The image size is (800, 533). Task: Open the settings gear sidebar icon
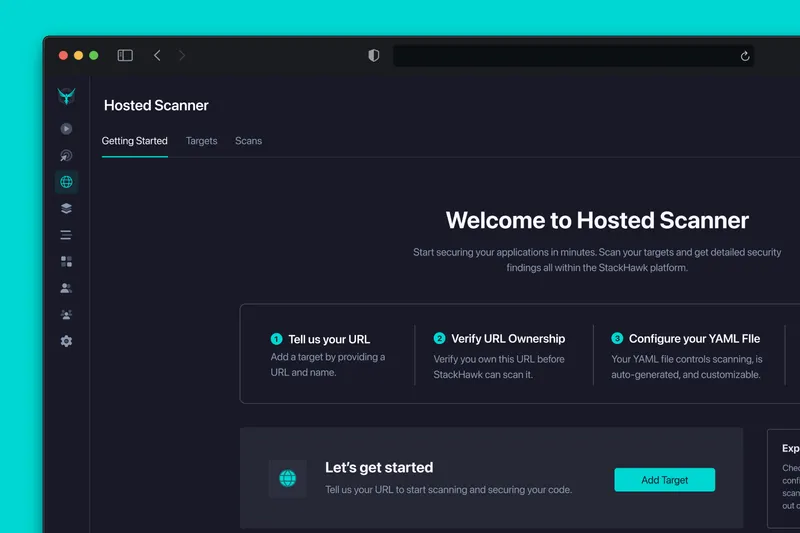66,341
